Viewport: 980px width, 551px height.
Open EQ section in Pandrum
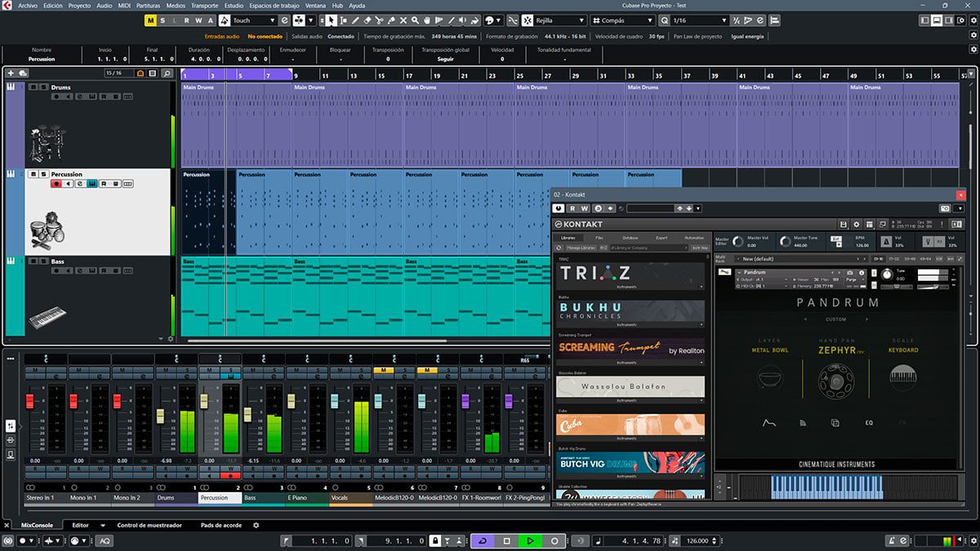click(x=869, y=424)
